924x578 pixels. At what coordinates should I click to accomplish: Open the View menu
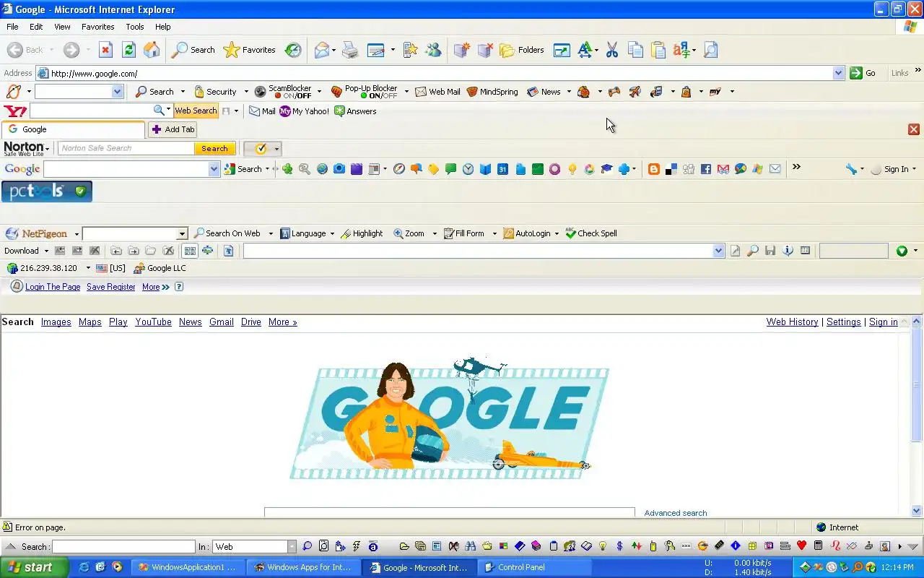pyautogui.click(x=62, y=27)
